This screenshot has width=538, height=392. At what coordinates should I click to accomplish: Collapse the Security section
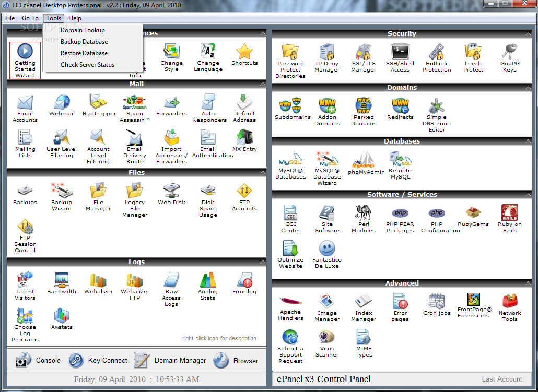pos(528,33)
